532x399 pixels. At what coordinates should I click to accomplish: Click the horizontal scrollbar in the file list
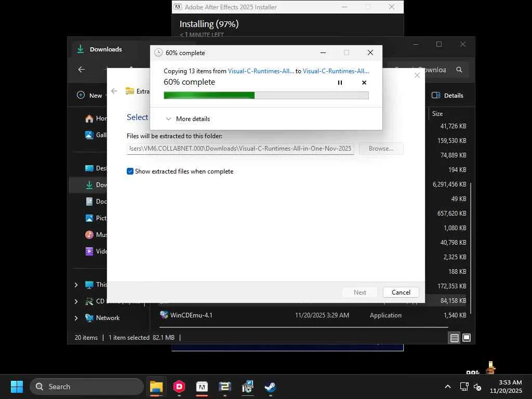click(303, 327)
